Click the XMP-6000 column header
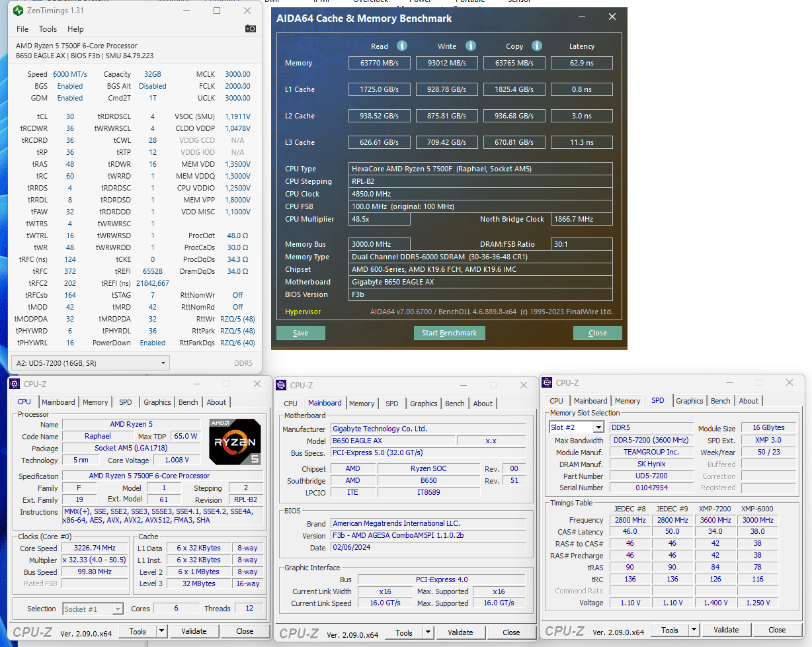This screenshot has height=647, width=812. pos(757,509)
